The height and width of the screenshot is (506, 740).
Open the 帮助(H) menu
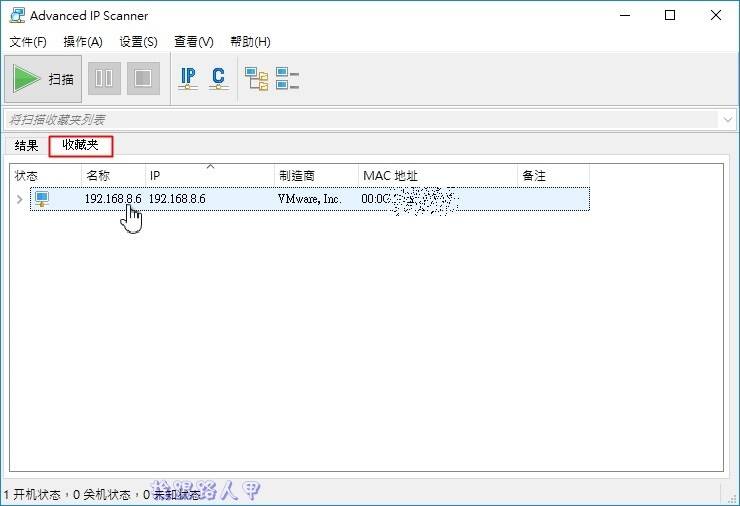pos(250,42)
